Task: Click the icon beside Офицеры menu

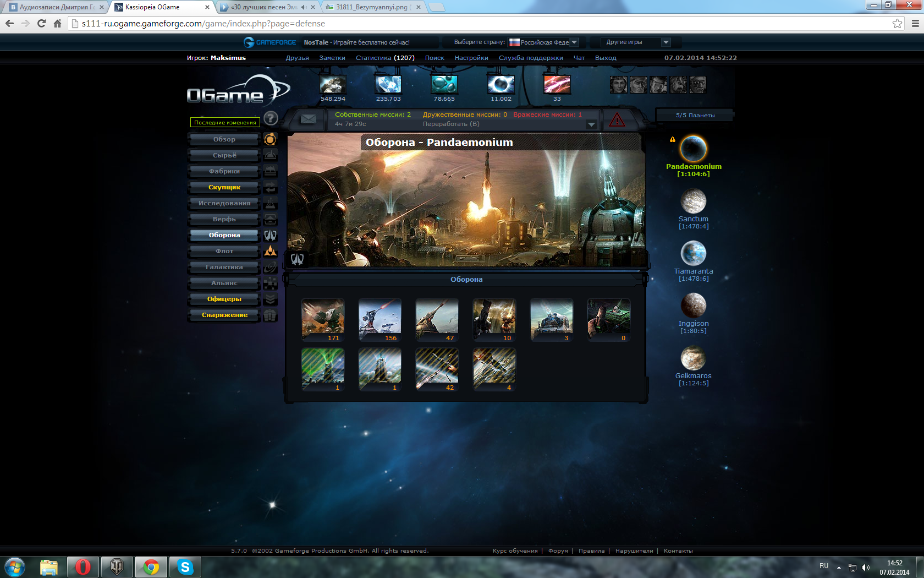Action: tap(270, 299)
